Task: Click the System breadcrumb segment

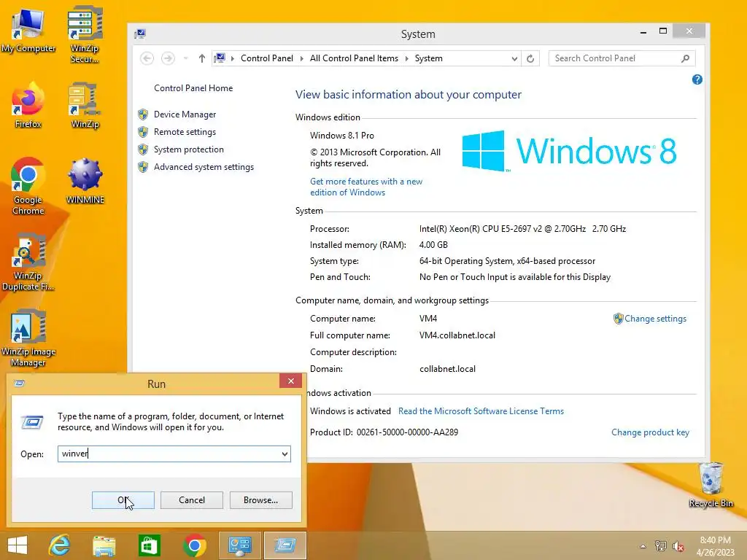Action: click(x=428, y=58)
